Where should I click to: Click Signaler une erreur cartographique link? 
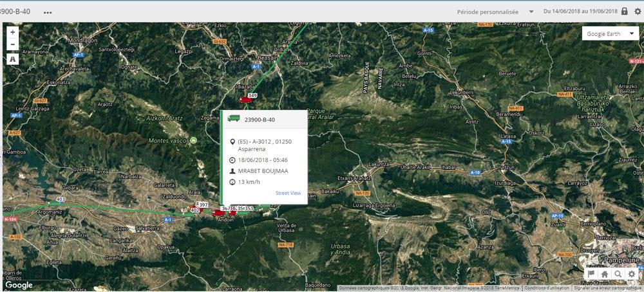pos(608,288)
